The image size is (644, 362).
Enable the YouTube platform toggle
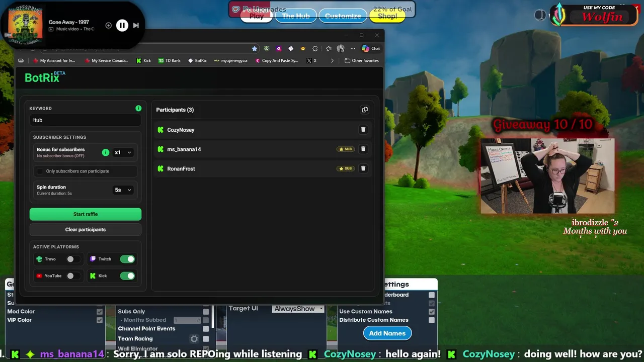coord(74,276)
